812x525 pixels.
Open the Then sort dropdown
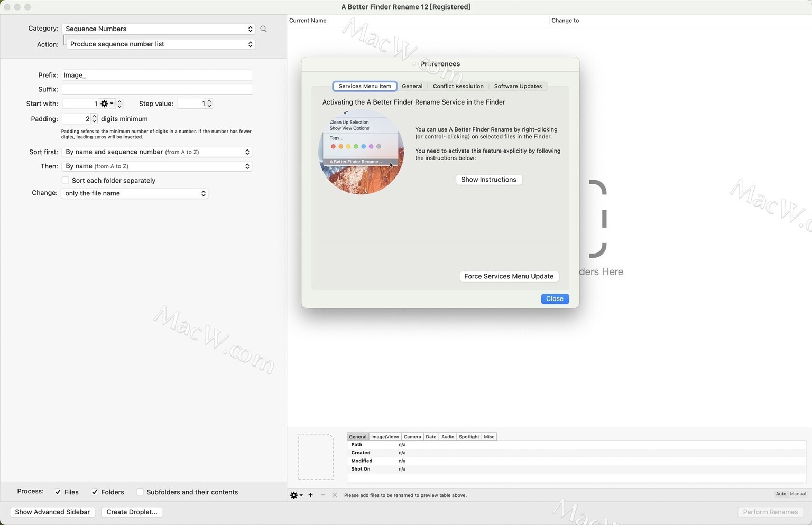pos(157,166)
